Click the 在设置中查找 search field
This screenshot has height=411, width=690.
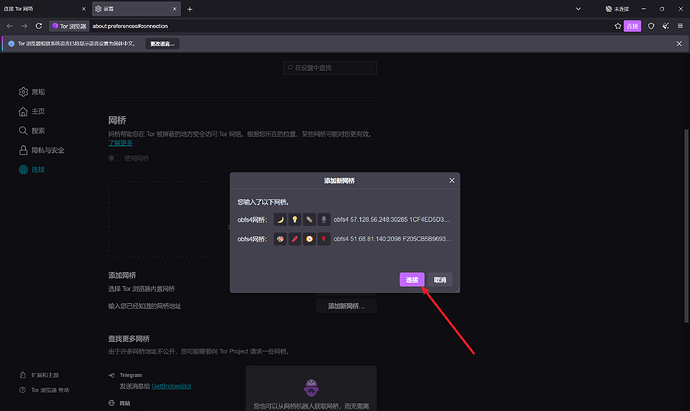[330, 68]
